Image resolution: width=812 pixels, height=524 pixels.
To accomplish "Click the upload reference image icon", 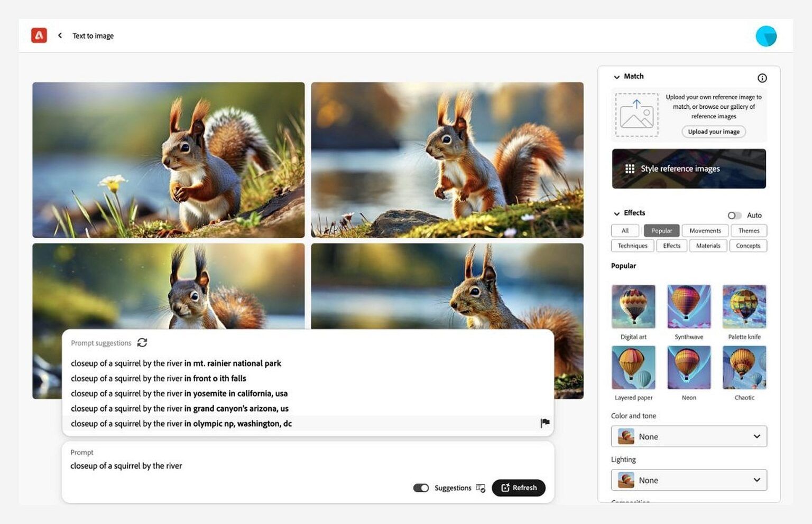I will (636, 115).
